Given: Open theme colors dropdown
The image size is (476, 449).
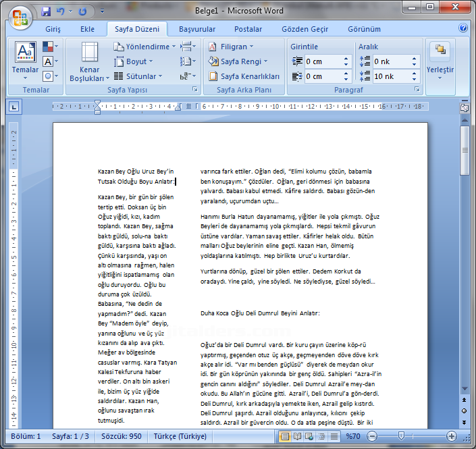Looking at the screenshot, I should click(50, 47).
